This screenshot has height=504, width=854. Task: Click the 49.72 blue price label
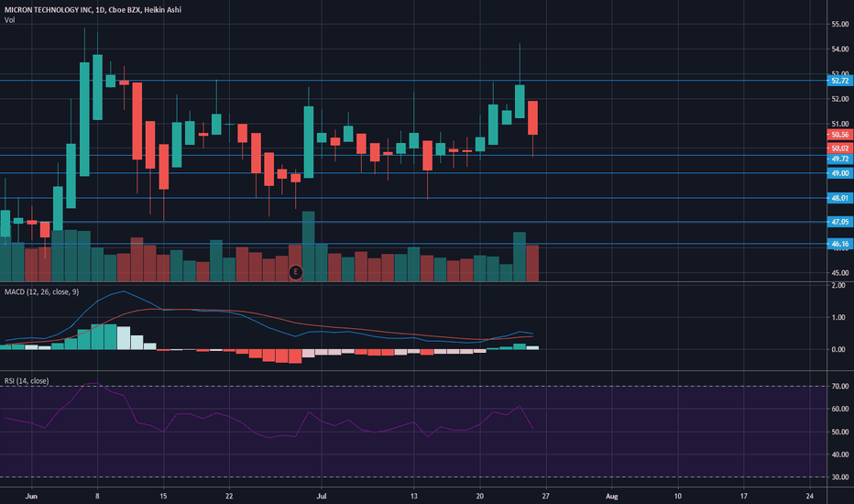pos(840,159)
